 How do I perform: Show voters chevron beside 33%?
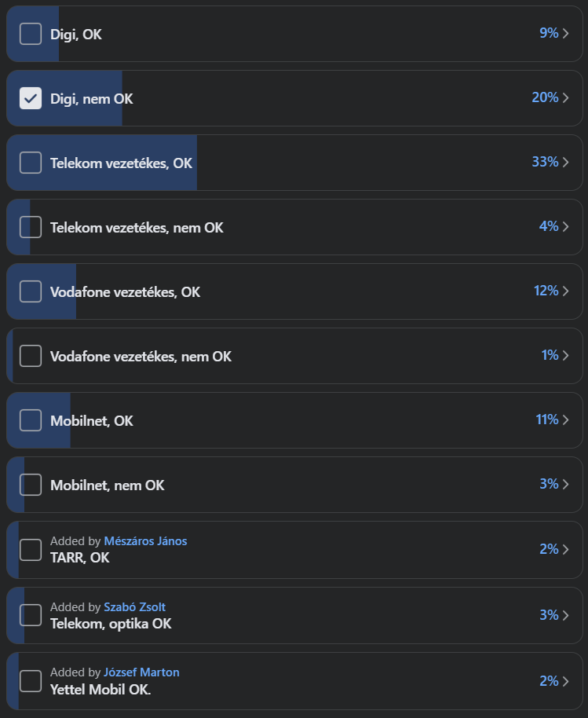[x=565, y=163]
